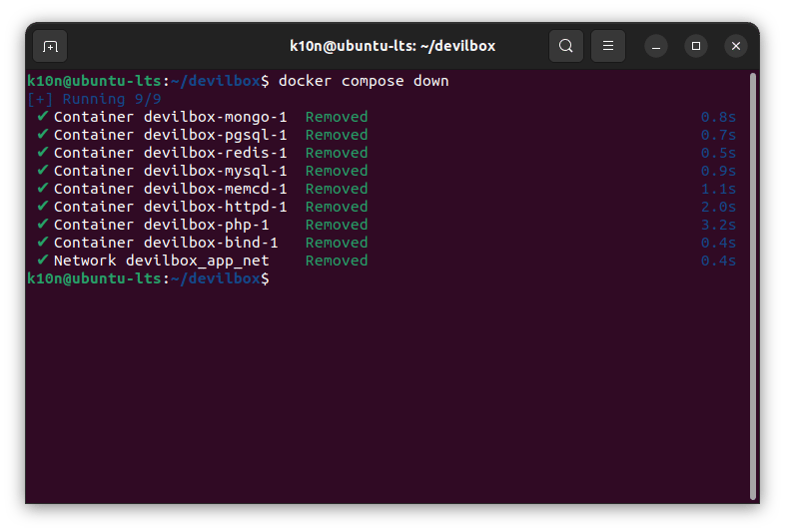Click the devilbox-bind-1 container name

(211, 243)
